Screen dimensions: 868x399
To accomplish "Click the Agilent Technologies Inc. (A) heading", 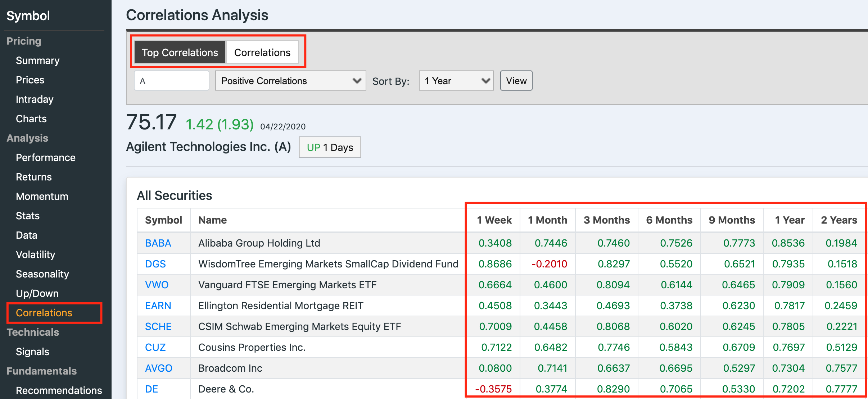I will point(209,147).
